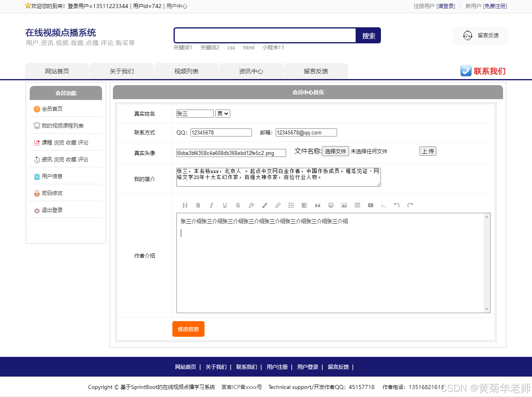Undo the last edit in the editor

pyautogui.click(x=397, y=205)
